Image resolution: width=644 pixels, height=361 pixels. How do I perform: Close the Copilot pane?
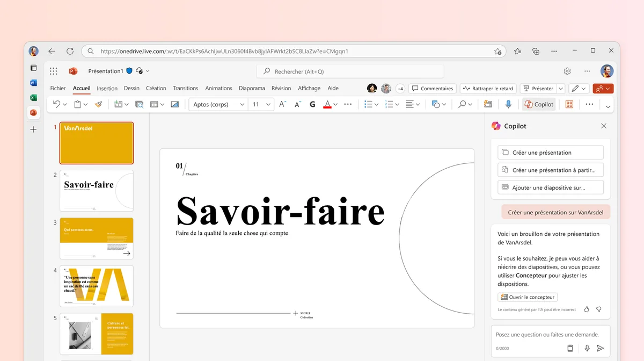pos(604,126)
